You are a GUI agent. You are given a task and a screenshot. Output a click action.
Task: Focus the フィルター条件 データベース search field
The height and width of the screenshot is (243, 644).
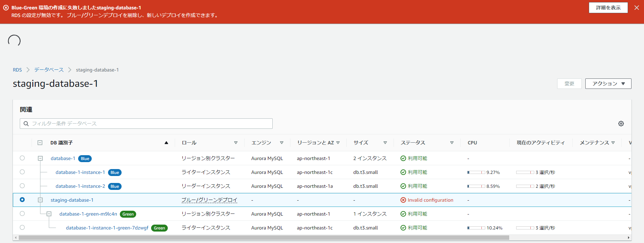(x=146, y=124)
